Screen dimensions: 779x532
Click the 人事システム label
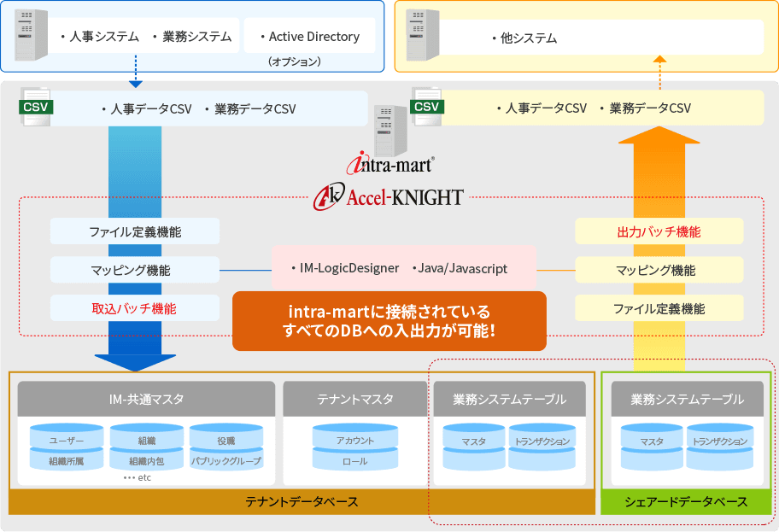click(104, 37)
